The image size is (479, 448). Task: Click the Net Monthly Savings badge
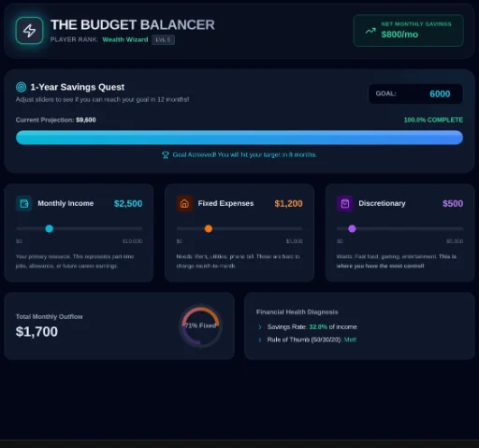408,31
